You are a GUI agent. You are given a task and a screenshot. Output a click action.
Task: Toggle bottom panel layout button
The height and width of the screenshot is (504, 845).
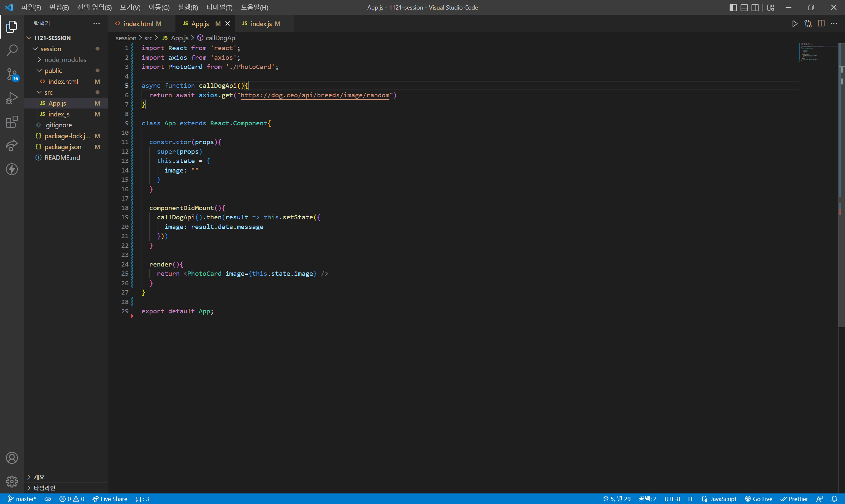744,8
